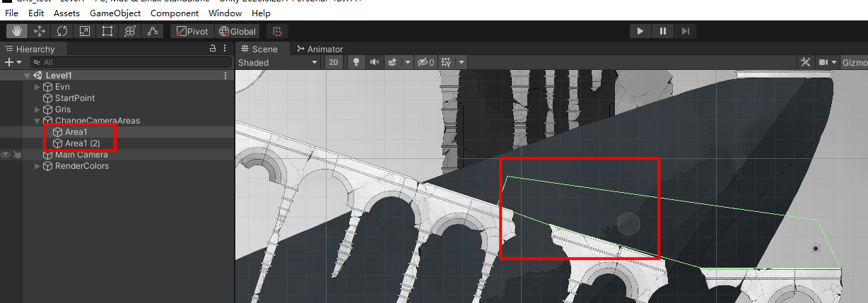The image size is (868, 303).
Task: Click the Hierarchy search field
Action: (x=129, y=62)
